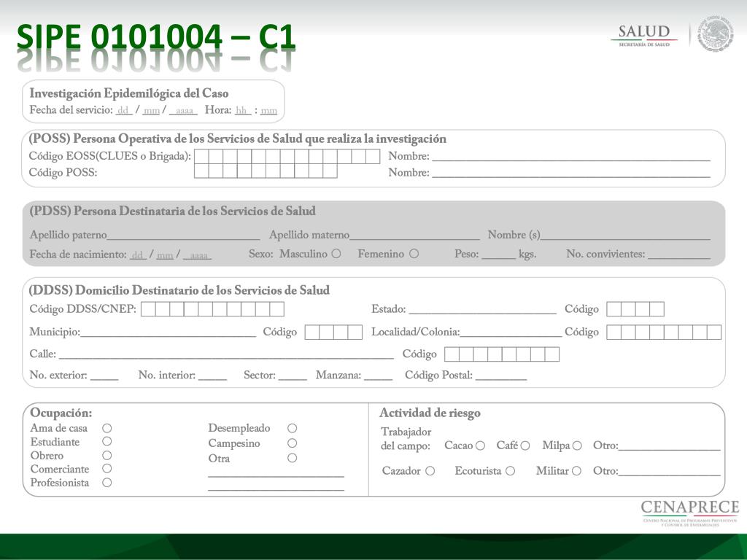The image size is (747, 560).
Task: Click the Código boxes next to Calle
Action: coord(502,354)
